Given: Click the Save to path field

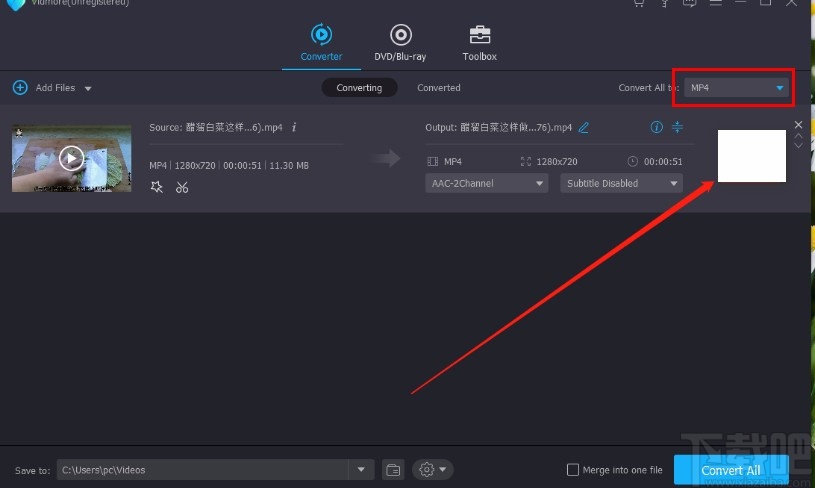Looking at the screenshot, I should point(203,470).
